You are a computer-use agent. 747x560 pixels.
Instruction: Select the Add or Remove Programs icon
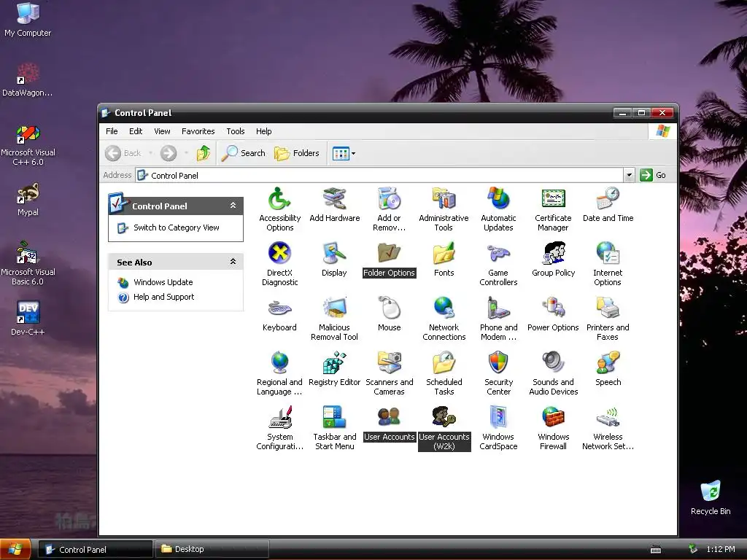click(x=390, y=209)
